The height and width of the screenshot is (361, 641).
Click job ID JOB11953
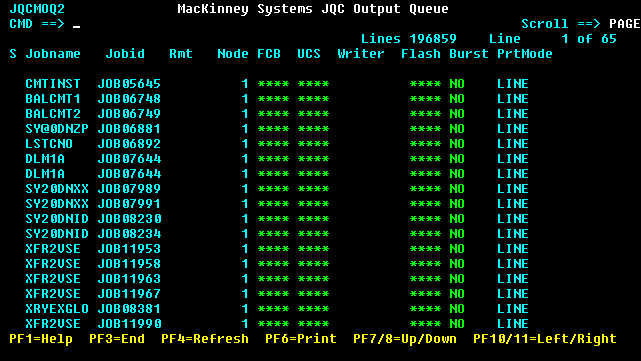coord(129,249)
